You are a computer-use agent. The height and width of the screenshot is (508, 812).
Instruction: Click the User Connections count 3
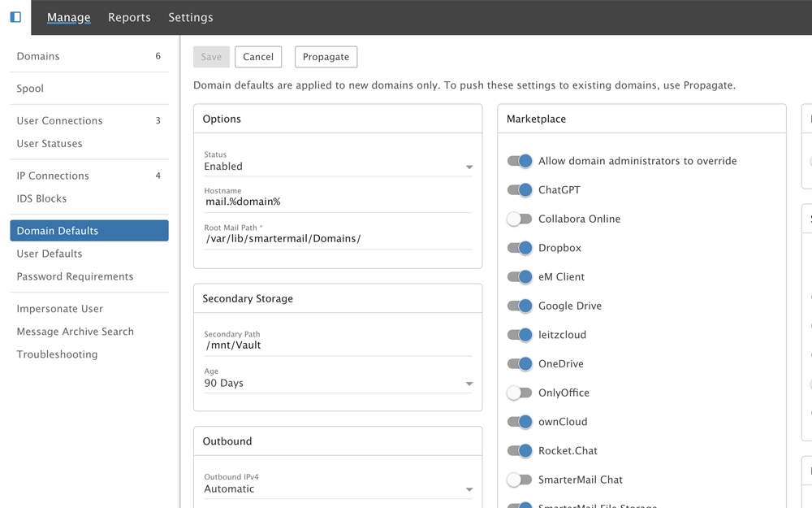(158, 120)
